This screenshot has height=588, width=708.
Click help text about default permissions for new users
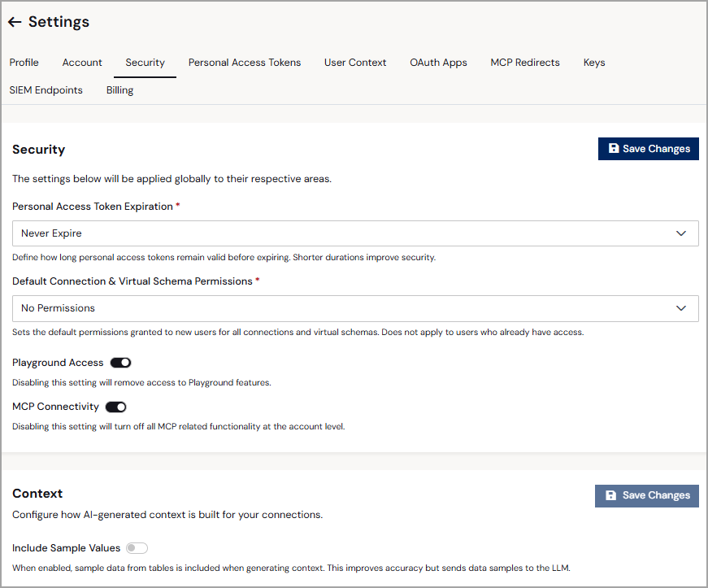(x=298, y=333)
